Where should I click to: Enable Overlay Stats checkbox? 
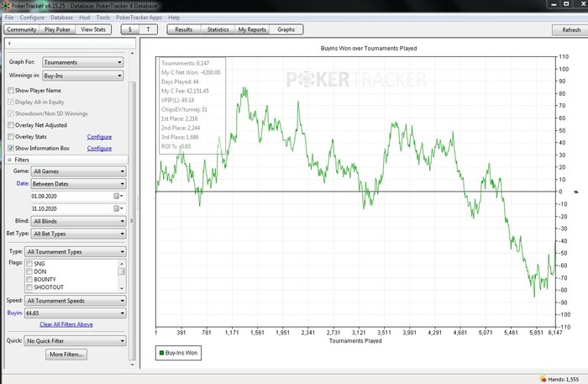click(11, 137)
